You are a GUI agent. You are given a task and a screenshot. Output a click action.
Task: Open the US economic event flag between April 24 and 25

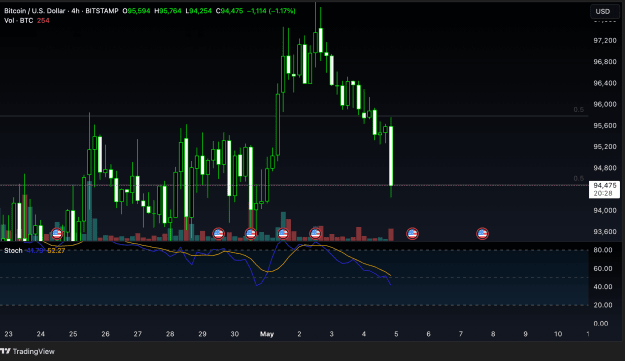pos(57,233)
